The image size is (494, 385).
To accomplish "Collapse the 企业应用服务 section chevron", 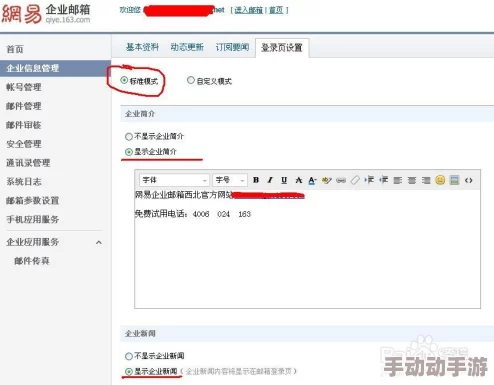I will tap(99, 242).
